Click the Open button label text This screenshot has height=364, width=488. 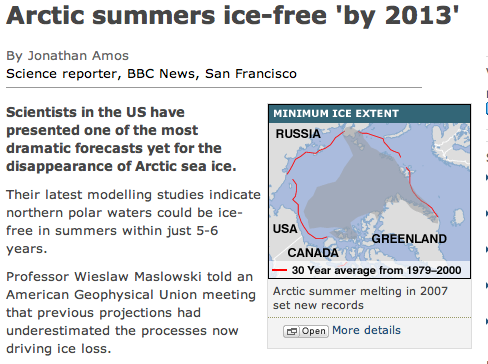[x=313, y=331]
